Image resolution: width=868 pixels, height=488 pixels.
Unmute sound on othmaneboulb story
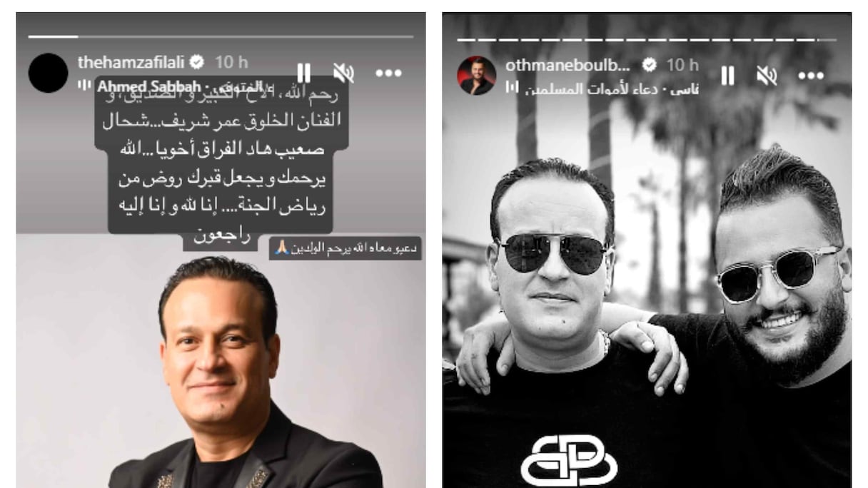pos(767,75)
